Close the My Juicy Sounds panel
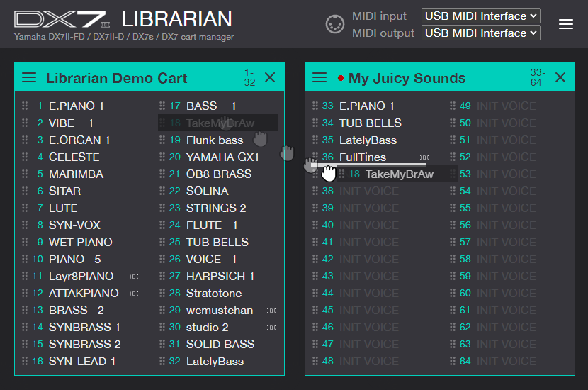The image size is (588, 390). (x=560, y=78)
